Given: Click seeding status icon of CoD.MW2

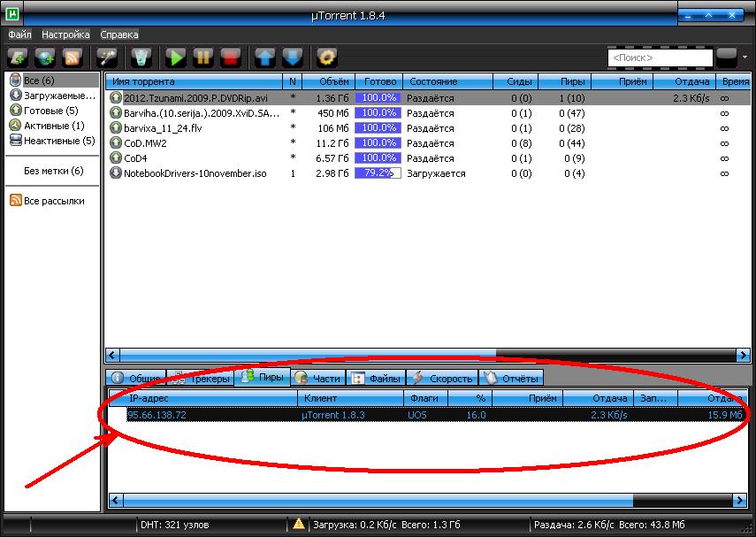Looking at the screenshot, I should (x=116, y=142).
